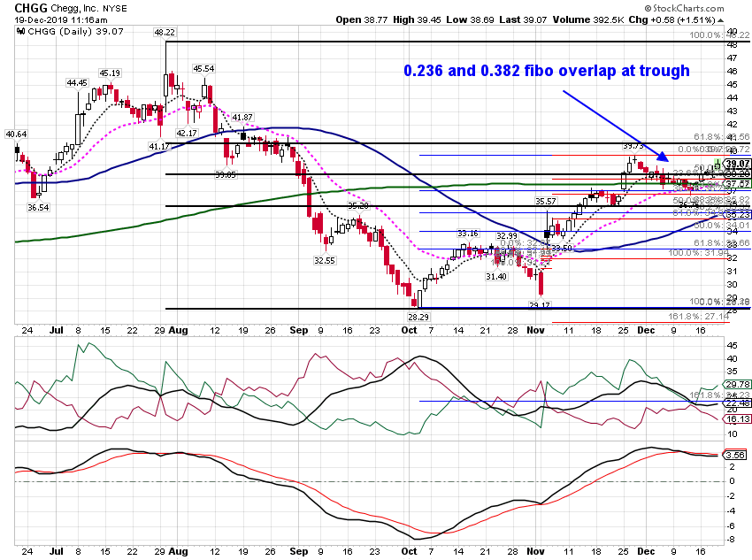Click the candlestick icon beside CHGG (Daily)
The height and width of the screenshot is (560, 752).
[x=20, y=31]
